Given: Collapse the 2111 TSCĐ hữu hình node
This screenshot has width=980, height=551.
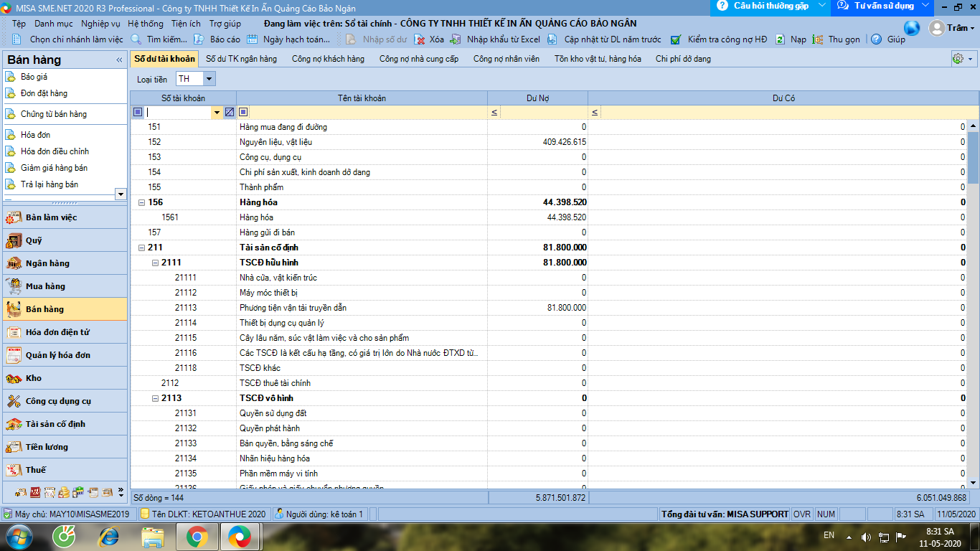Looking at the screenshot, I should click(155, 263).
